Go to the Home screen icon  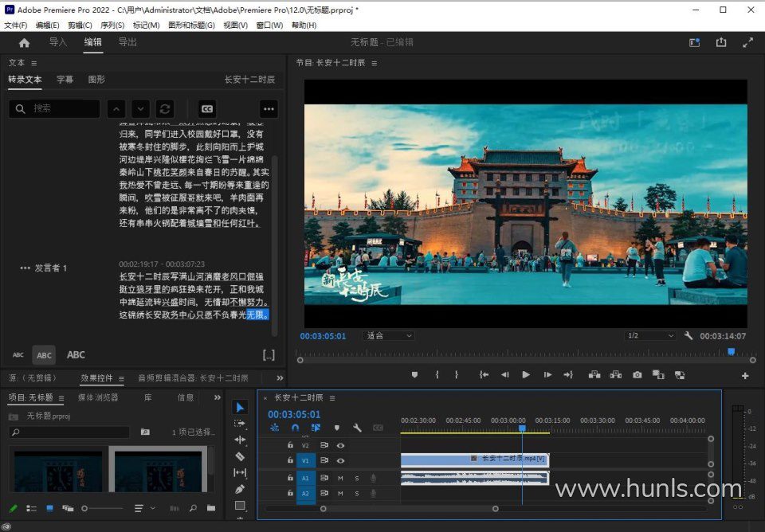(x=24, y=43)
